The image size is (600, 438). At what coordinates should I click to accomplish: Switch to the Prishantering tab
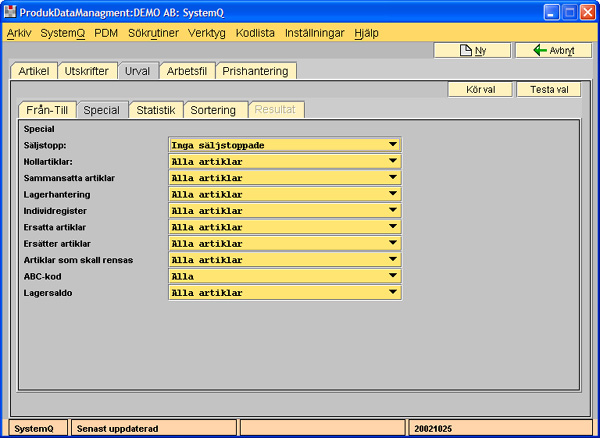tap(255, 71)
